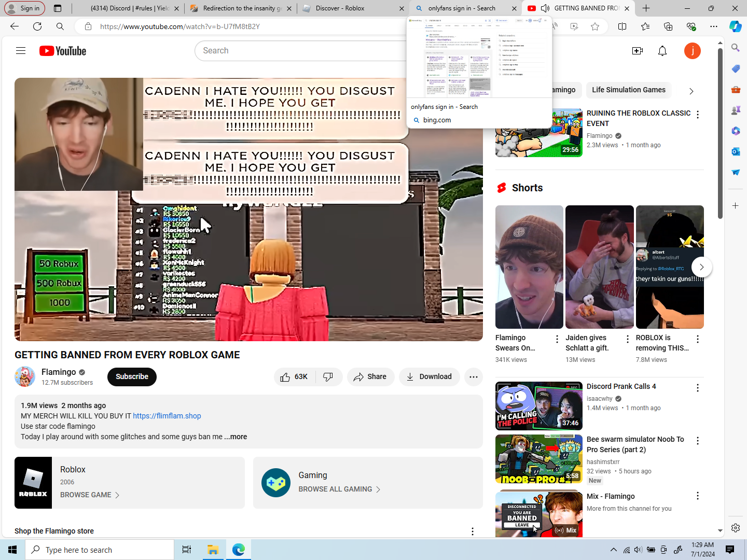Dislike this video

point(328,377)
